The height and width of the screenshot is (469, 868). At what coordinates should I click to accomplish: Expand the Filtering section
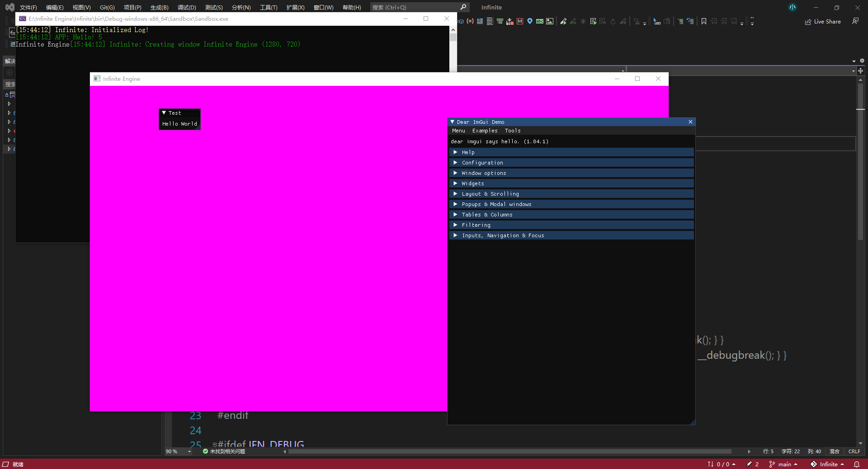pos(571,225)
